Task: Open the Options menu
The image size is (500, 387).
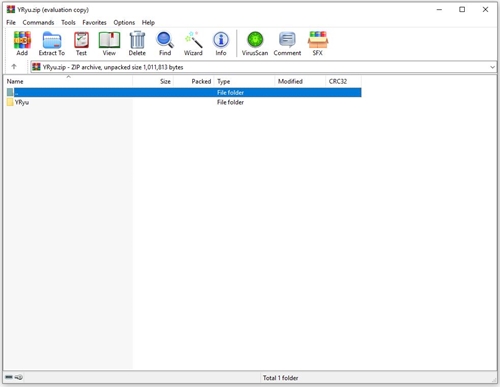Action: pyautogui.click(x=124, y=22)
